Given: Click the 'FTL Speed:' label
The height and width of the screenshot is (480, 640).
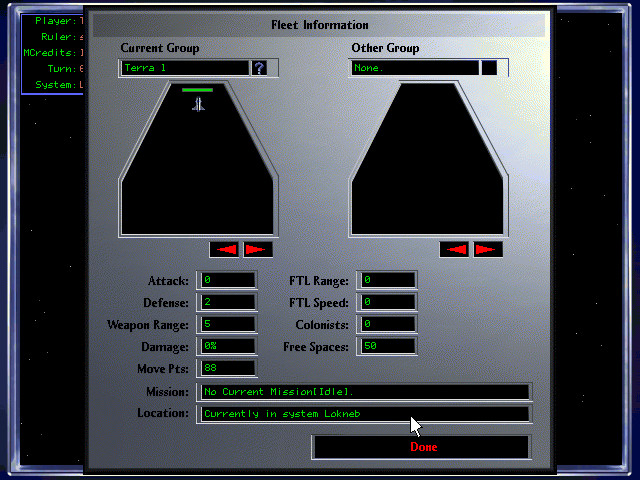Looking at the screenshot, I should pos(319,303).
